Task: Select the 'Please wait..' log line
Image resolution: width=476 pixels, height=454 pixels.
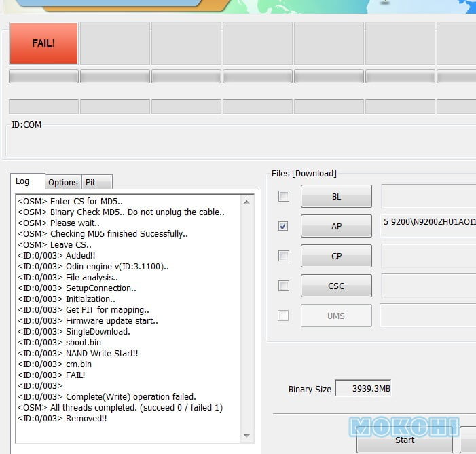Action: [x=58, y=223]
